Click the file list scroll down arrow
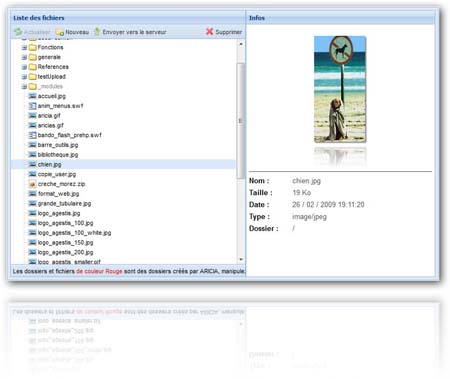This screenshot has height=379, width=450. click(x=241, y=259)
